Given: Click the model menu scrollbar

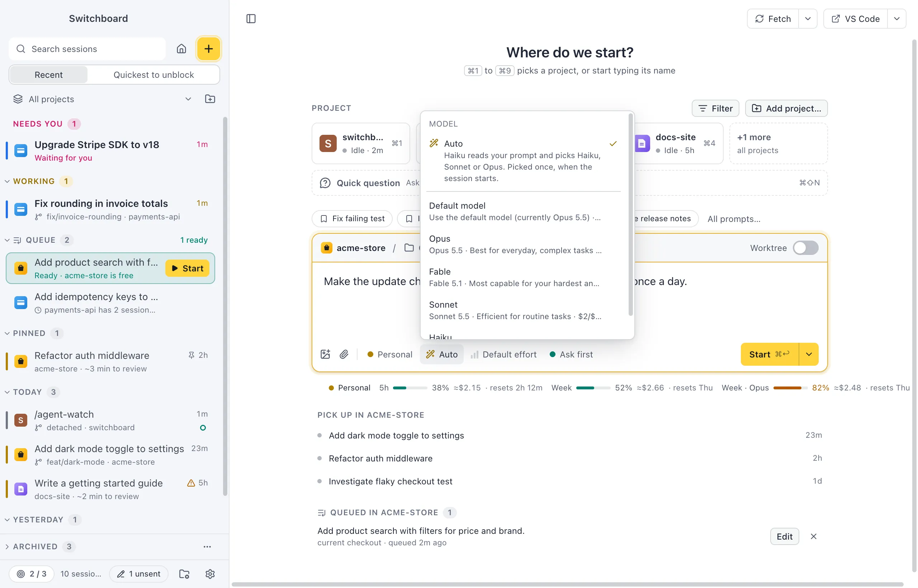Looking at the screenshot, I should coord(630,215).
